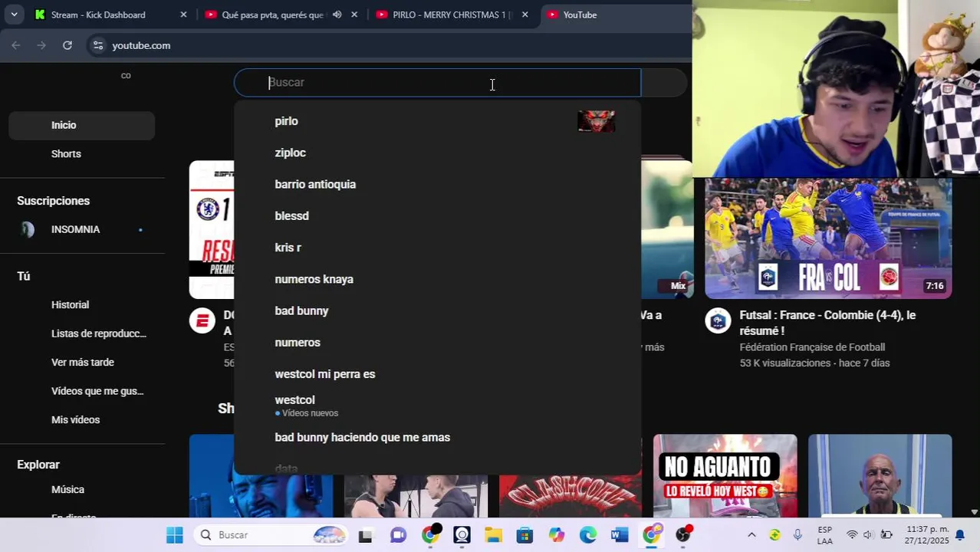
Task: Reload the YouTube page
Action: pos(67,45)
